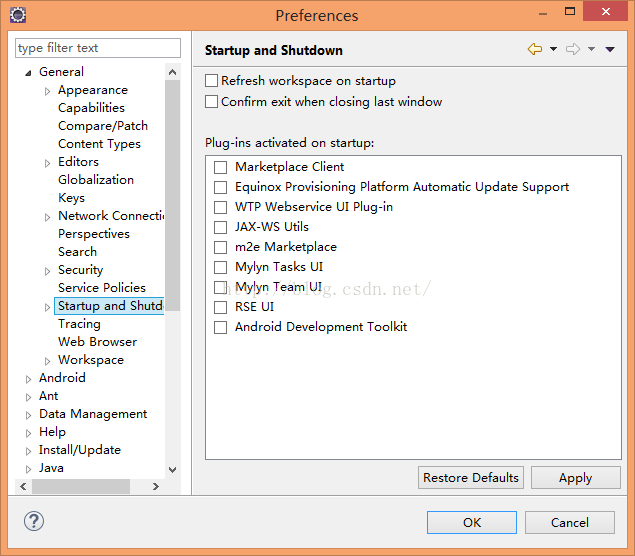
Task: Select Keys in the tree
Action: pos(71,198)
